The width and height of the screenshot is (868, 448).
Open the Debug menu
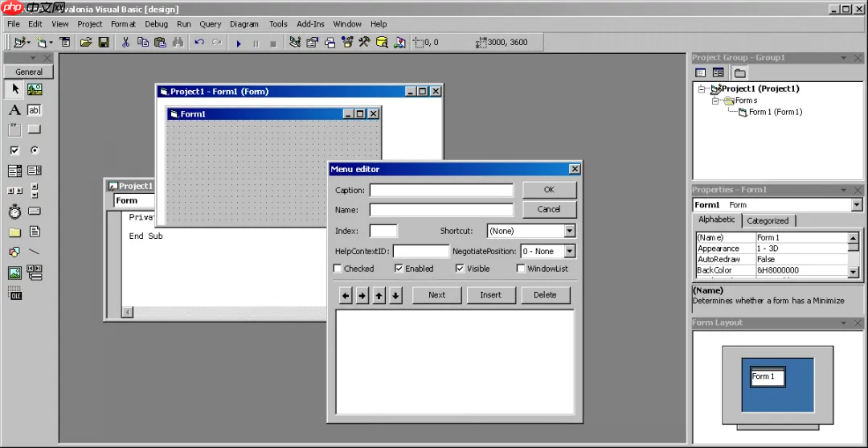coord(156,24)
